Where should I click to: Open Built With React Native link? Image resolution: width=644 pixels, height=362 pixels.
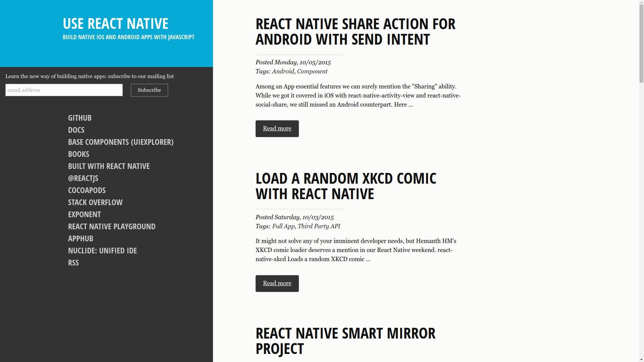pyautogui.click(x=109, y=166)
